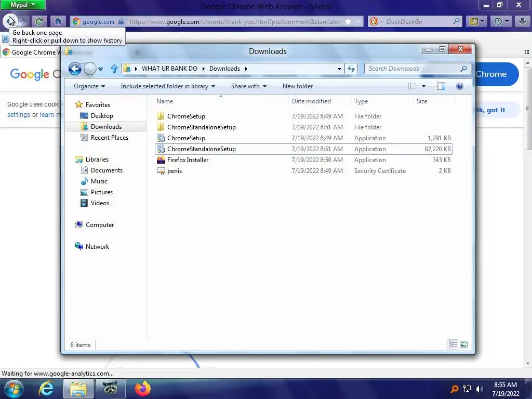Viewport: 532px width, 399px height.
Task: Open the Windows Start menu
Action: click(x=14, y=389)
